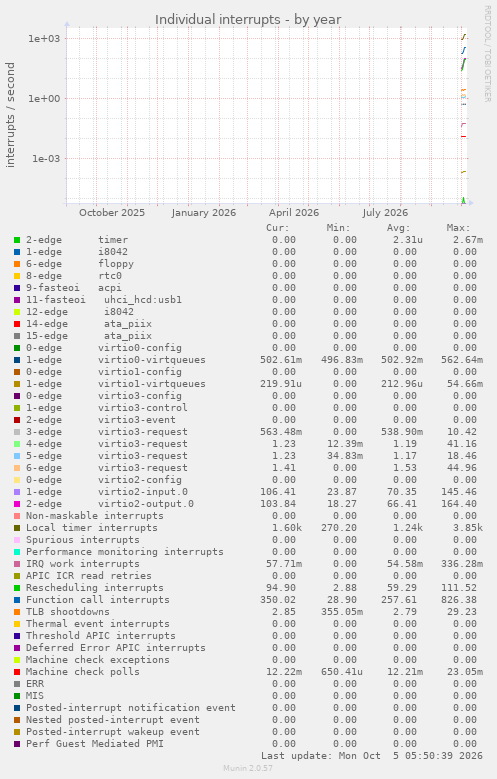
Task: Click the swatch beside virtio1-virtqueues
Action: coord(17,384)
